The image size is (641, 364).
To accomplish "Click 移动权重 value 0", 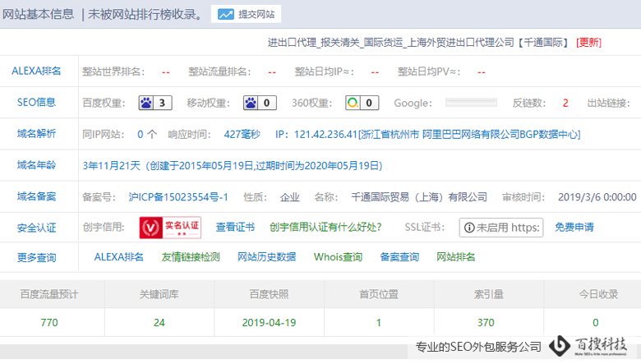I will click(267, 103).
